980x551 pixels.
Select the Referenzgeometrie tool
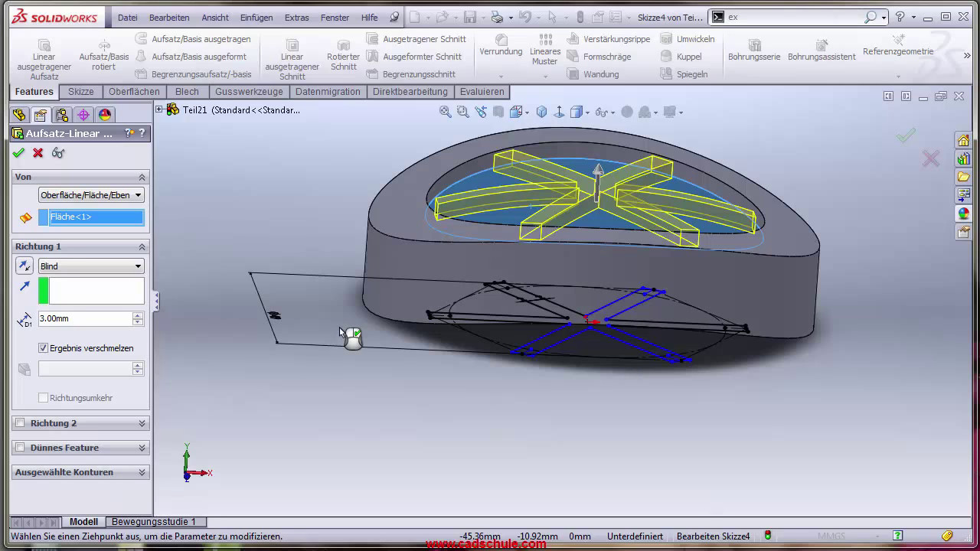click(x=898, y=46)
